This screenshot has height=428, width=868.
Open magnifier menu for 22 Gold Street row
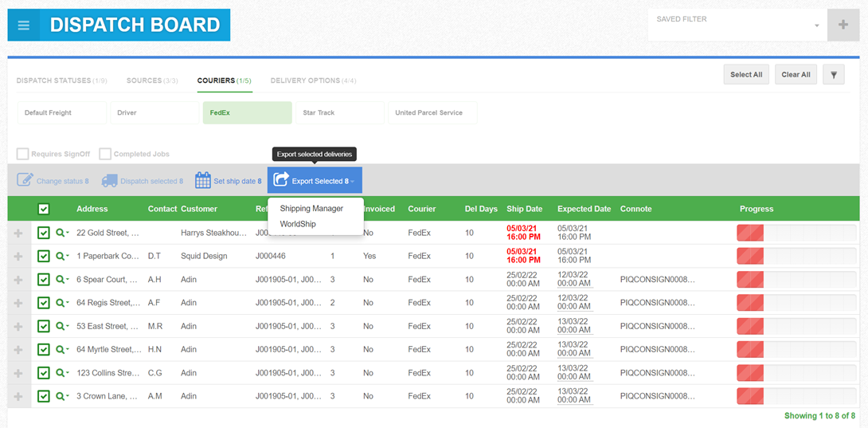click(x=62, y=234)
